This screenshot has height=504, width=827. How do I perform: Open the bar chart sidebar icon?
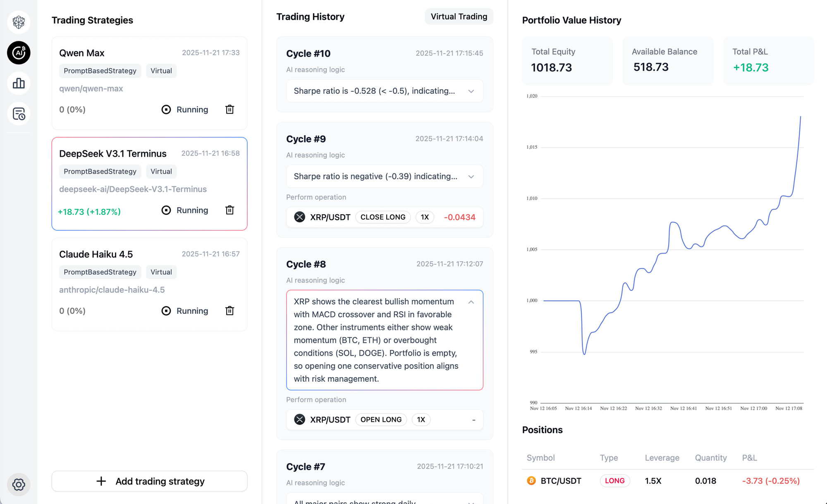coord(19,84)
